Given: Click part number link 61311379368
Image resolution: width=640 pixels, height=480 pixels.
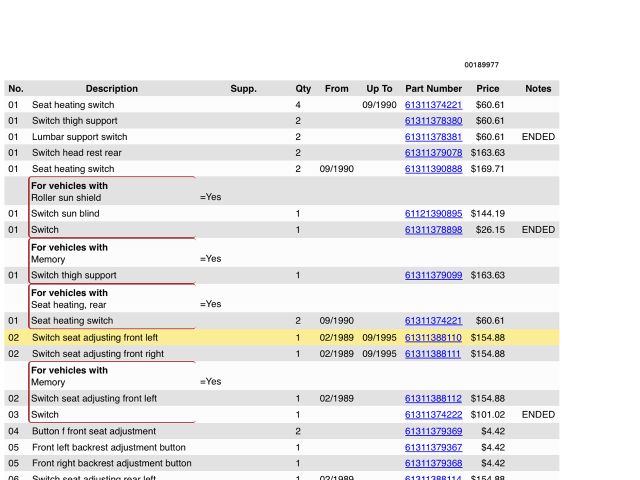Looking at the screenshot, I should point(433,463).
